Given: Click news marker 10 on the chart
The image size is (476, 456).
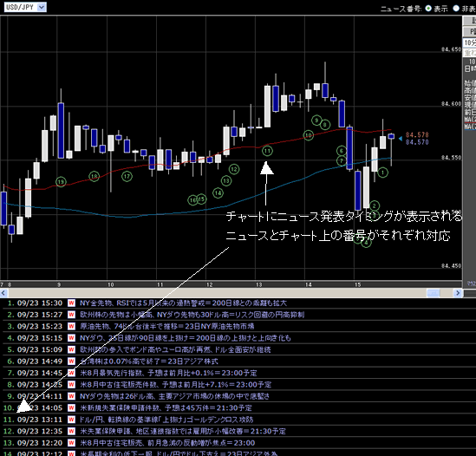Looking at the screenshot, I should coord(309,134).
